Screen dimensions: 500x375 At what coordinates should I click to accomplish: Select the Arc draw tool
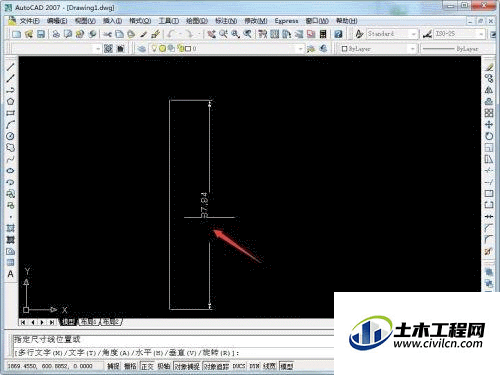pos(10,125)
